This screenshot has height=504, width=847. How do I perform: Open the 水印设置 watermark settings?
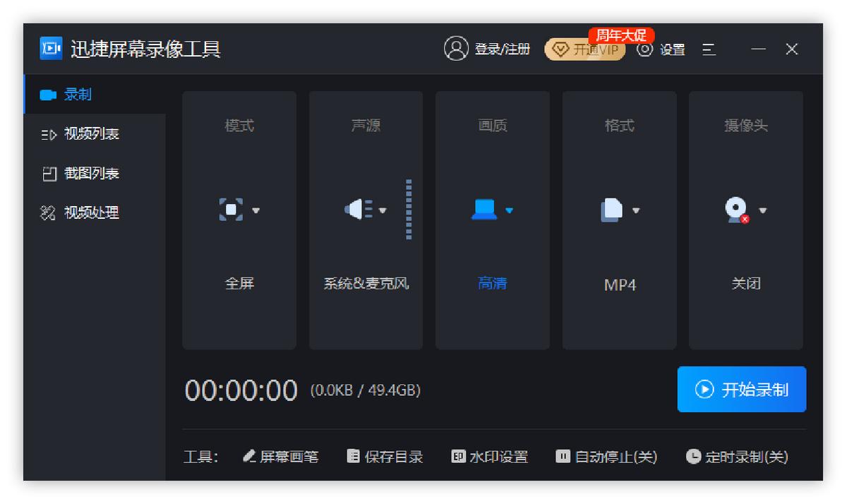click(490, 457)
